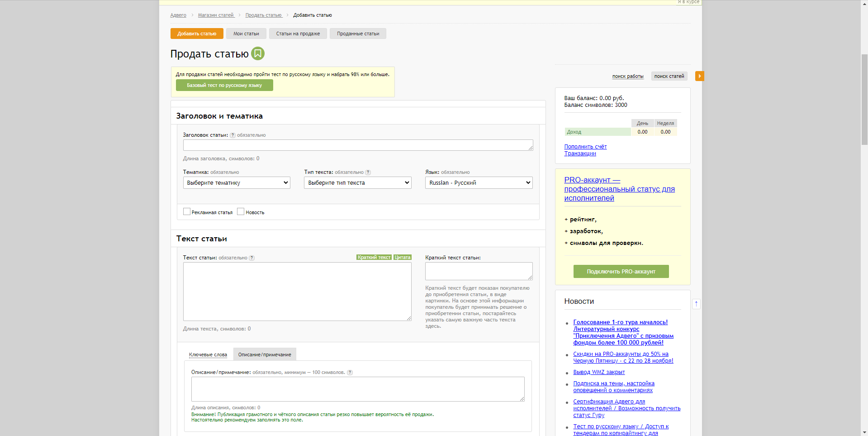Click the Заголовок и тематика section heading
This screenshot has width=868, height=436.
point(219,116)
